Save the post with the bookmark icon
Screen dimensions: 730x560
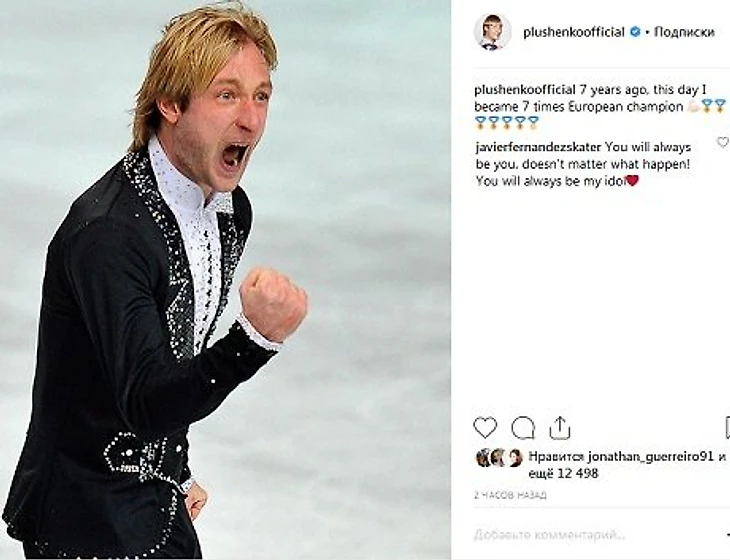click(727, 427)
